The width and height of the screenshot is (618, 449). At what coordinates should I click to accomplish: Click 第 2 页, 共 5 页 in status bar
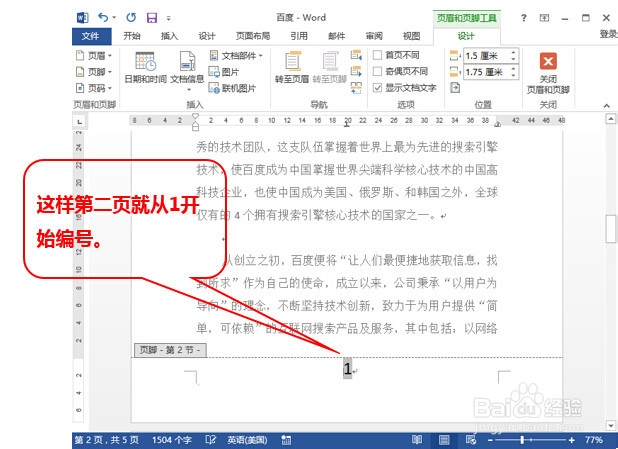click(106, 440)
